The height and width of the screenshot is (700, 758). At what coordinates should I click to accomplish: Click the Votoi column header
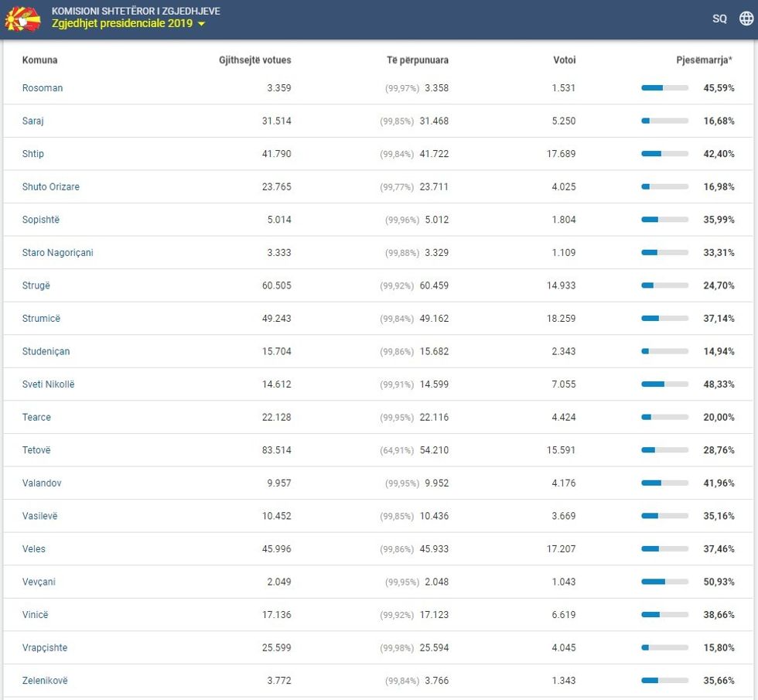(564, 60)
